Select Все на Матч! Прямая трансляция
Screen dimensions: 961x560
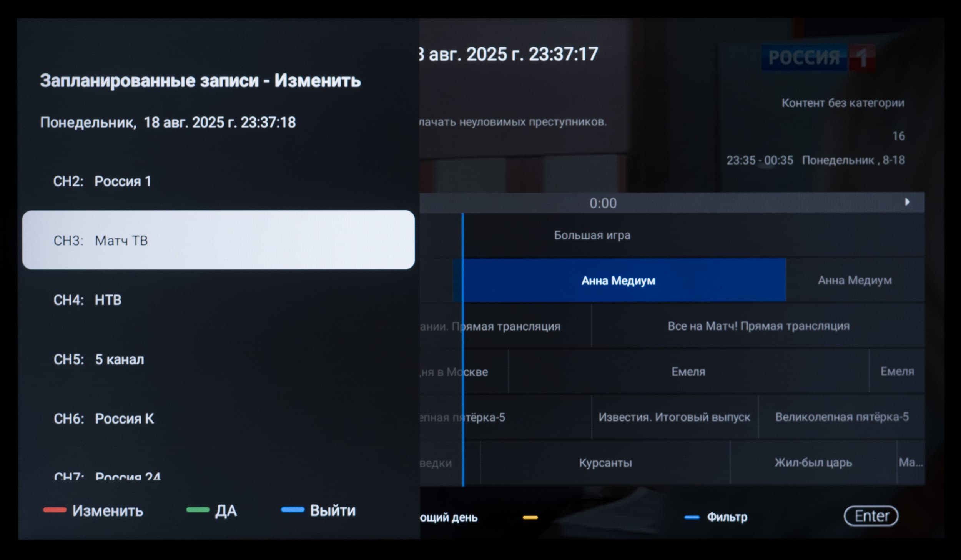coord(758,326)
